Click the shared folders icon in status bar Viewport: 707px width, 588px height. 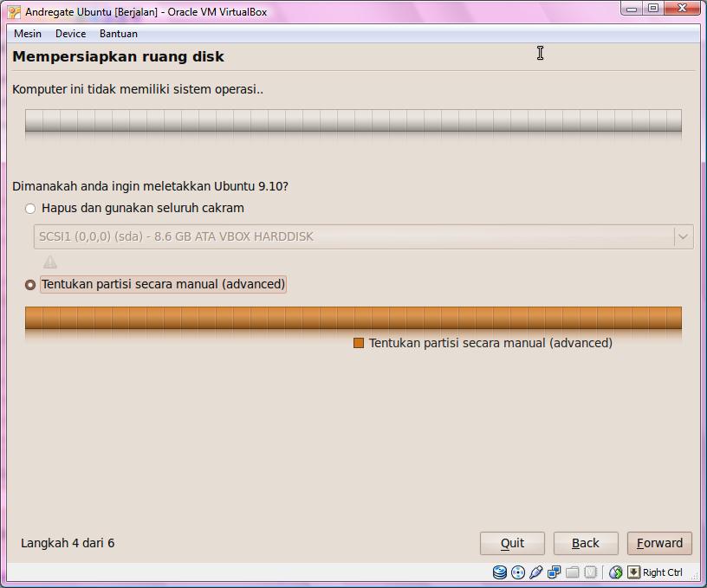pos(572,572)
